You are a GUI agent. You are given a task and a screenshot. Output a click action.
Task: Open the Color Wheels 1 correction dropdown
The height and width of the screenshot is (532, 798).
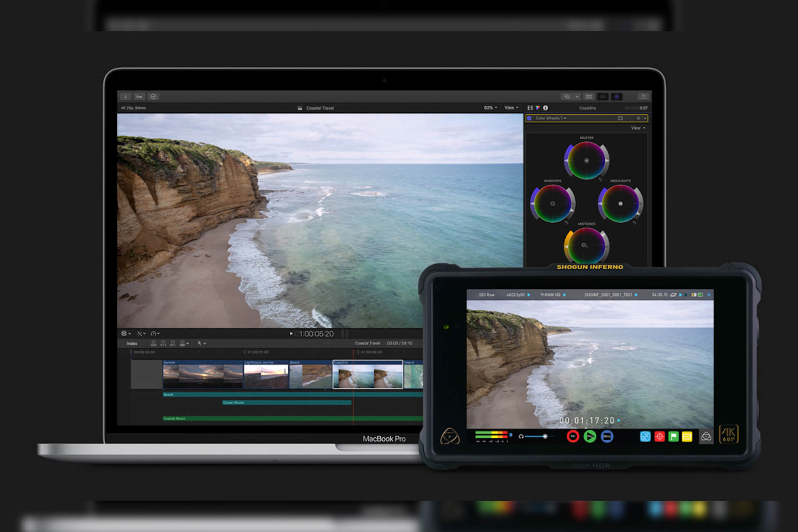tap(550, 118)
